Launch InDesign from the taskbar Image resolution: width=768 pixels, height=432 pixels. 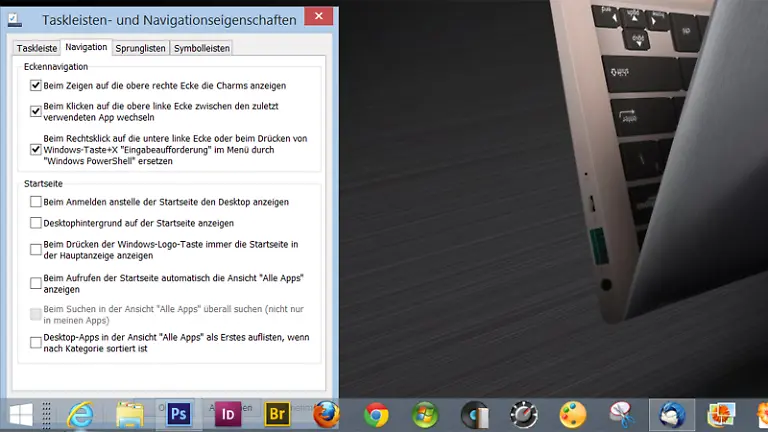pos(229,413)
